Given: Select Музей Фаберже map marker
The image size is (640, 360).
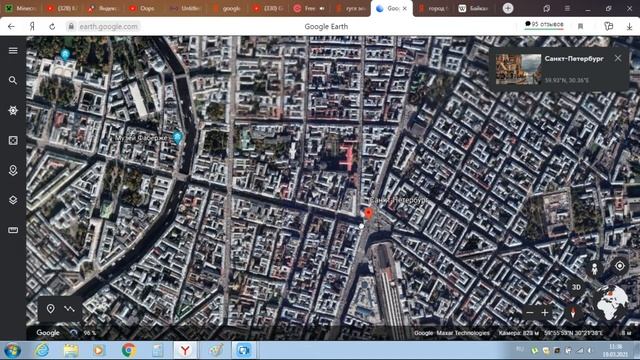Looking at the screenshot, I should (178, 138).
